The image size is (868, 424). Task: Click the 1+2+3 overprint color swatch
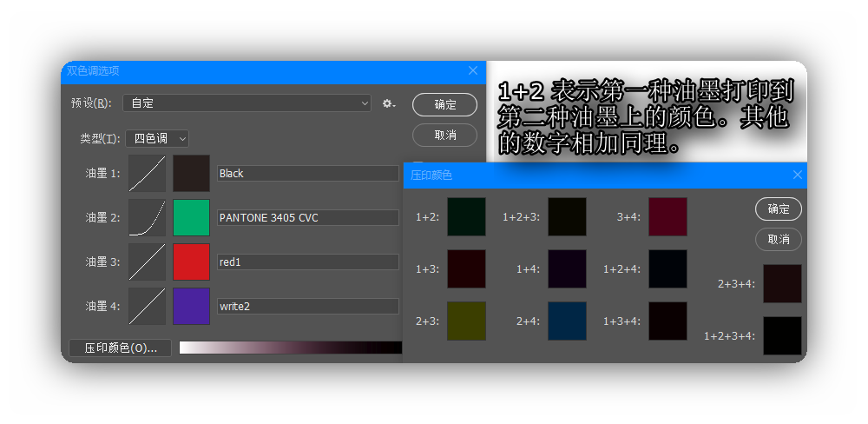pos(568,216)
